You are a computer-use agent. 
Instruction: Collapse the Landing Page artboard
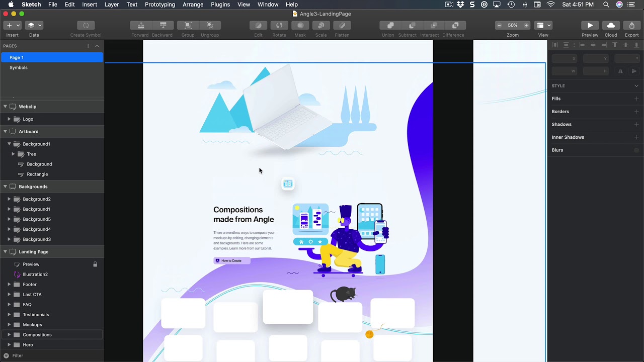(x=5, y=252)
